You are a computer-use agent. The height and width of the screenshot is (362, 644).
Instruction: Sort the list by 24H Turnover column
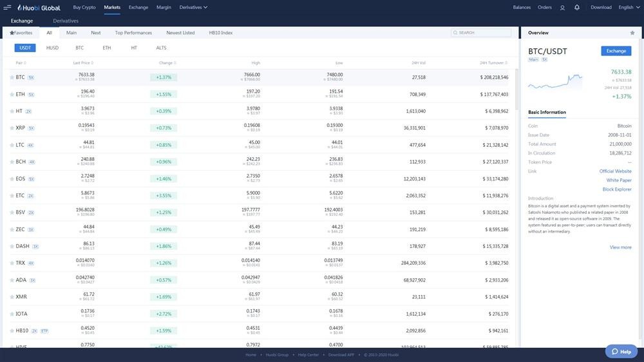point(494,63)
